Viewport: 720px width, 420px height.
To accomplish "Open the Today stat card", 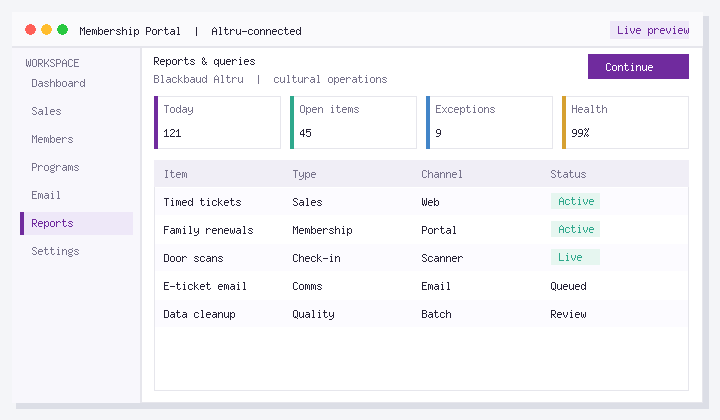I will (217, 123).
